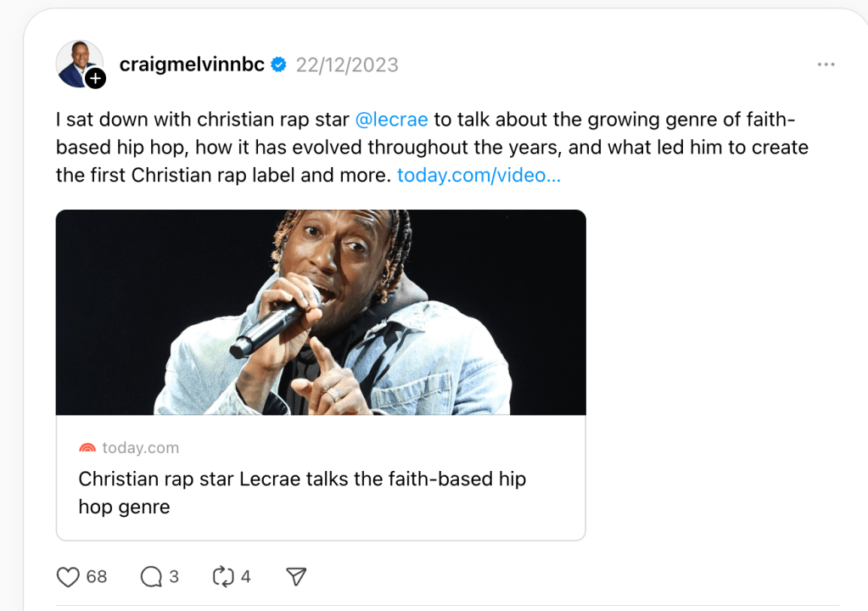This screenshot has height=611, width=868.
Task: Share the post via the paper plane icon
Action: coord(295,577)
